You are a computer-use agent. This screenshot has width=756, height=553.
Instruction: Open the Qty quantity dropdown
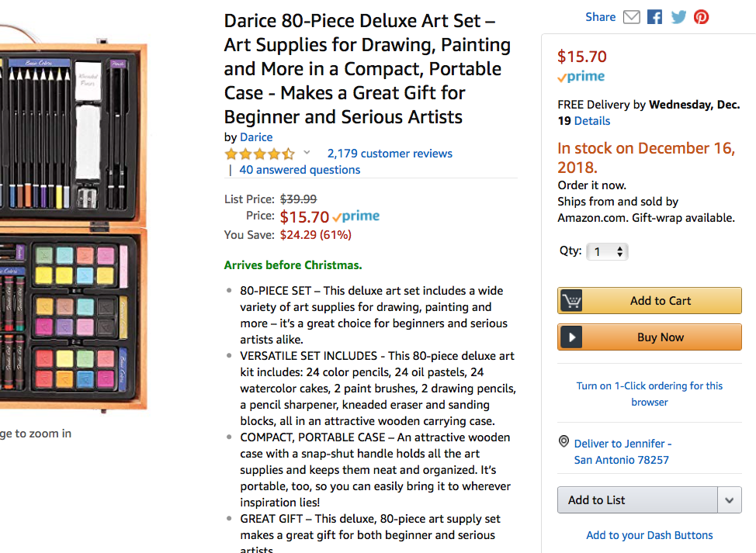pyautogui.click(x=608, y=251)
